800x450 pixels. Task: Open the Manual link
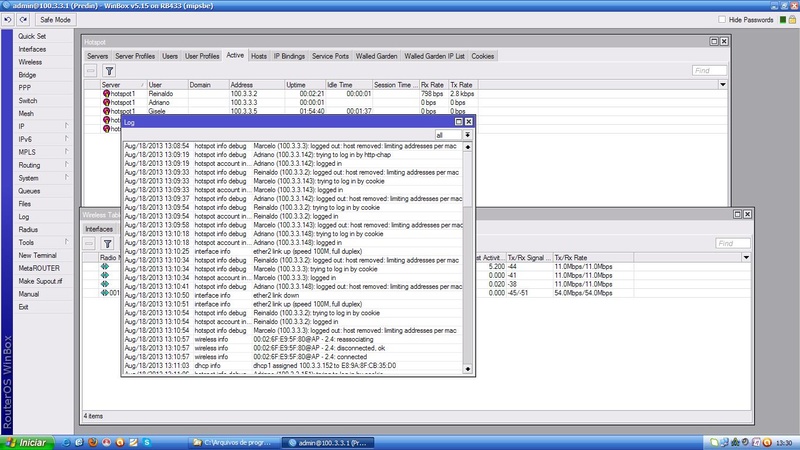click(x=29, y=294)
